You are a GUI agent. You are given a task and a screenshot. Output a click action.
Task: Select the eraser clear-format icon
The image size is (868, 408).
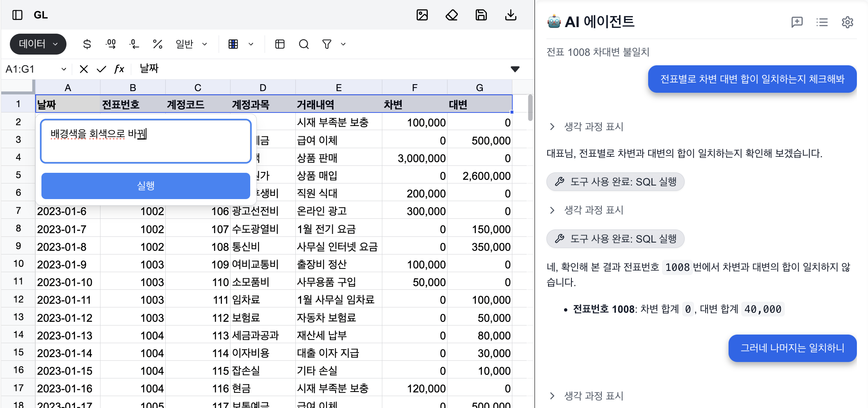[x=452, y=15]
